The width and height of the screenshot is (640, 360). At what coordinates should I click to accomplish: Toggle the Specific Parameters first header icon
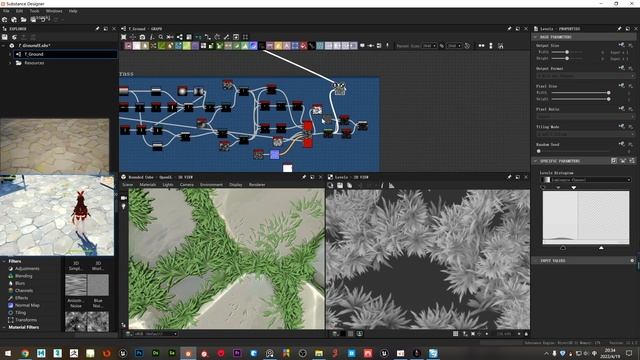pyautogui.click(x=614, y=161)
